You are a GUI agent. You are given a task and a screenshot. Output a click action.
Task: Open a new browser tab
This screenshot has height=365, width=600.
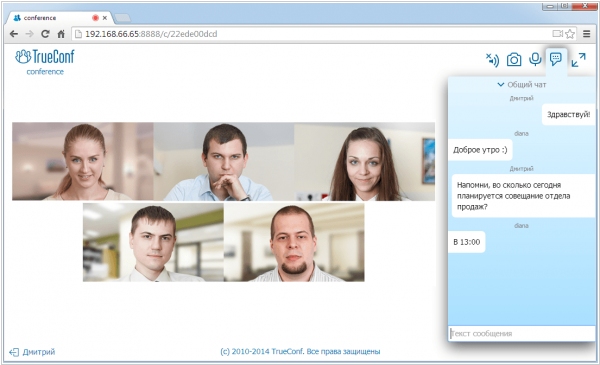[122, 18]
